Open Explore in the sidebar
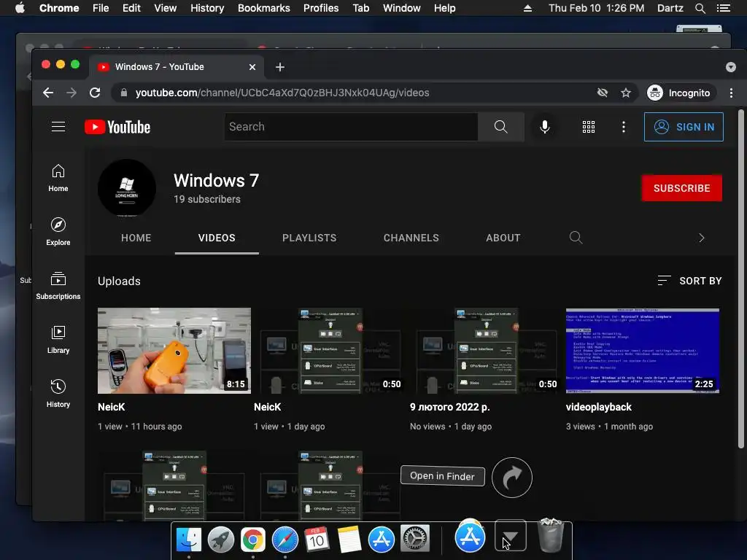This screenshot has height=560, width=747. pyautogui.click(x=58, y=232)
